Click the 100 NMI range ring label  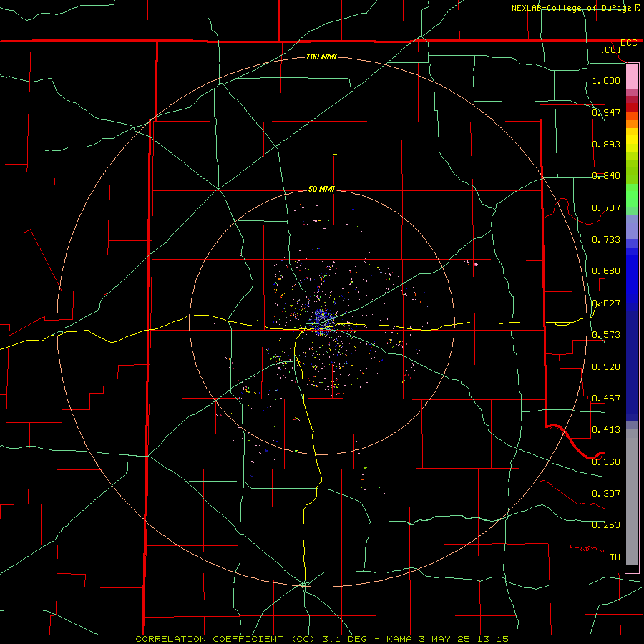click(321, 57)
